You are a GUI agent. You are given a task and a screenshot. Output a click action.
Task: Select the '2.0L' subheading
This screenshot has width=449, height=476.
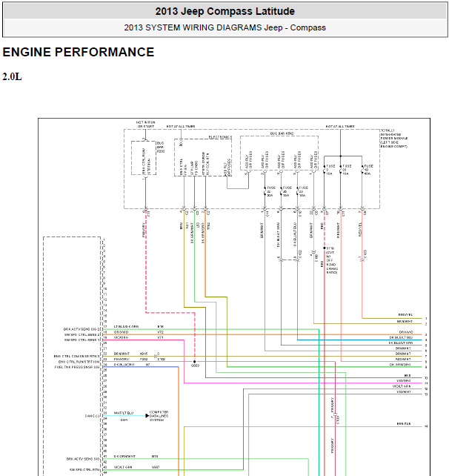coord(12,76)
